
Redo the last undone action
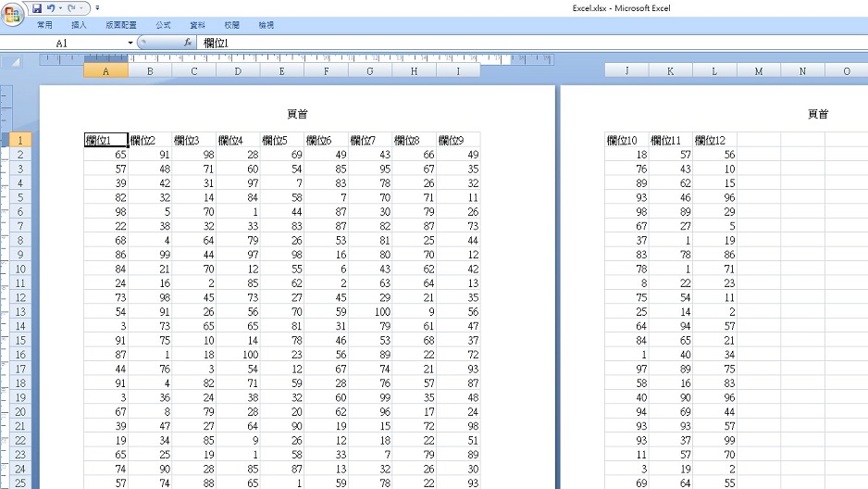[x=72, y=8]
